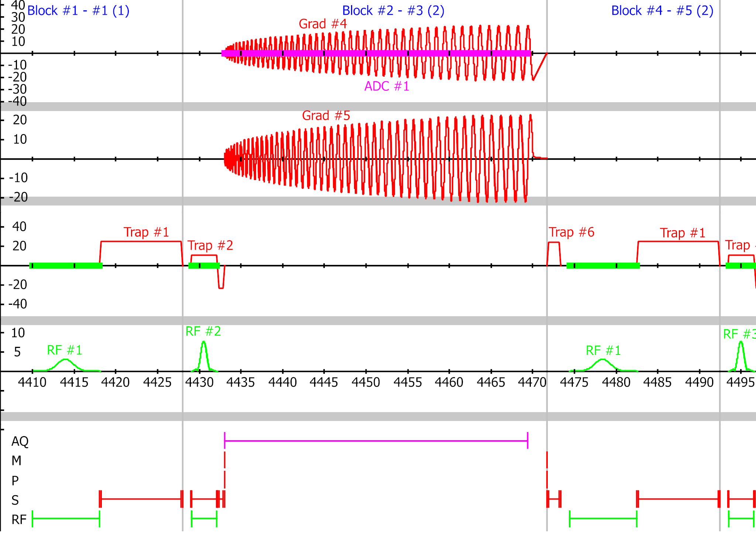756x535 pixels.
Task: Click the 'Block #1 - #1 (1)' label
Action: (78, 10)
